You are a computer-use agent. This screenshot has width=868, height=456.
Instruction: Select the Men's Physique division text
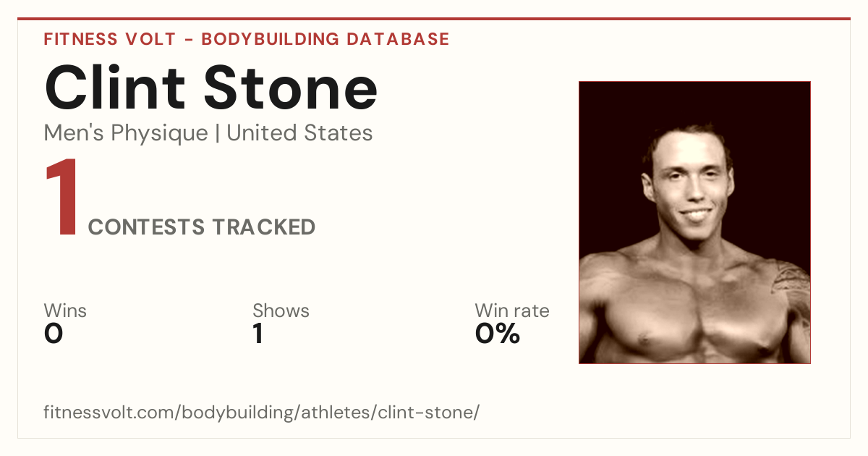pyautogui.click(x=126, y=133)
